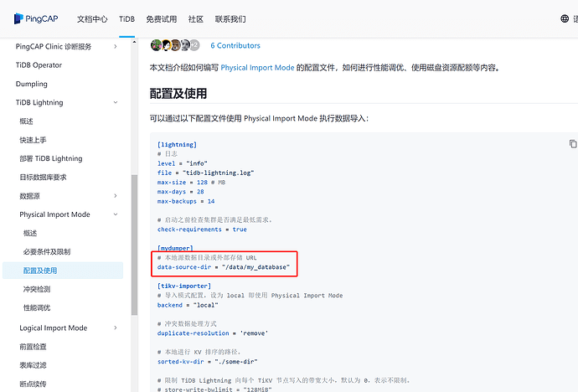Copy the code block with copy icon
The image size is (578, 392).
click(x=573, y=144)
